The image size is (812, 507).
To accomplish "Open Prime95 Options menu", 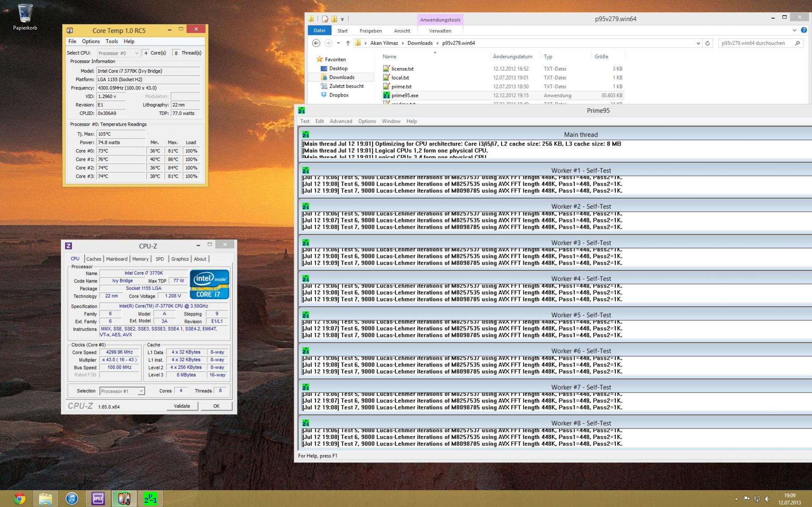I will 367,121.
